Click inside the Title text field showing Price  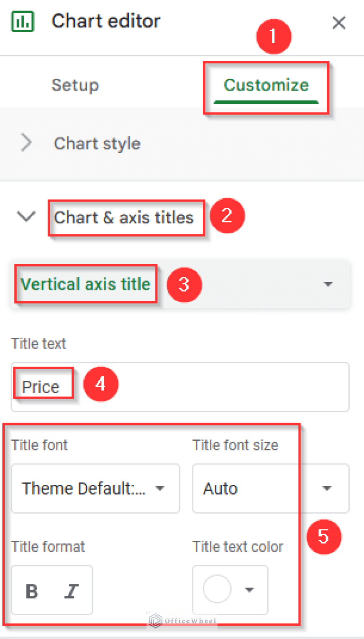[x=180, y=387]
